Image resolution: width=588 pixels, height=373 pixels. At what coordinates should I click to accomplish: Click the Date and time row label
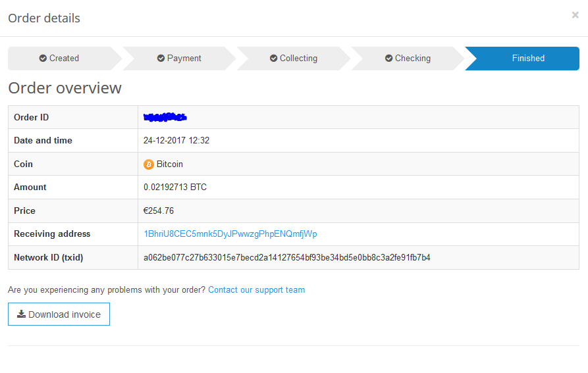click(43, 141)
